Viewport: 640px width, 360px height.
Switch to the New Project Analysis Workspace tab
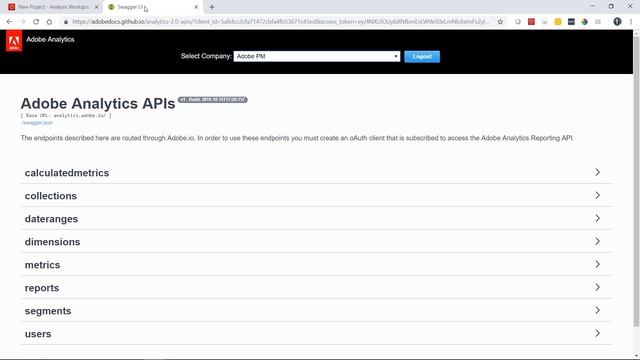53,7
